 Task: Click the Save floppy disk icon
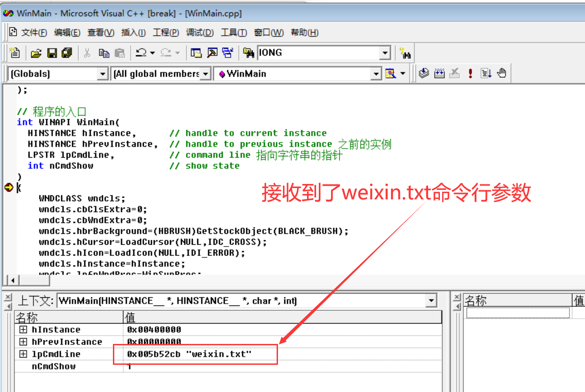coord(52,53)
